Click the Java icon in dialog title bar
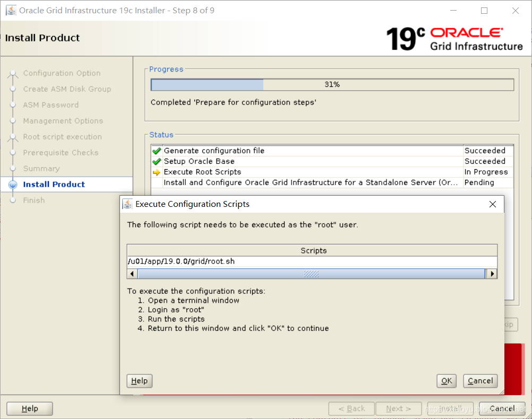 click(127, 204)
